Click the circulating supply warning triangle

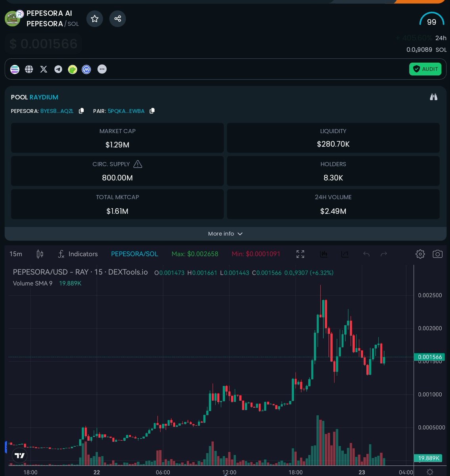pos(138,164)
